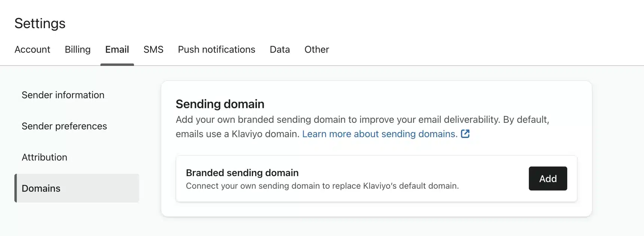This screenshot has height=236, width=644.
Task: Switch to the Billing tab
Action: point(78,49)
